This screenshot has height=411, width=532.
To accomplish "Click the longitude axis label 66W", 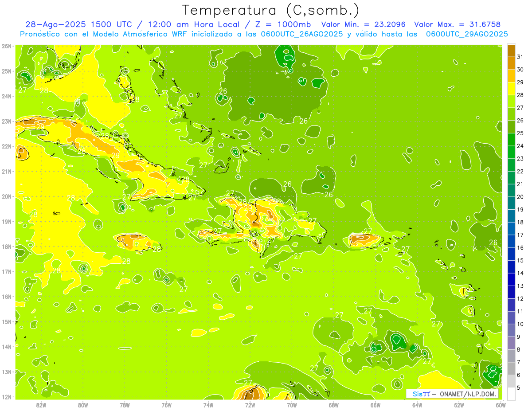I will (x=376, y=405).
